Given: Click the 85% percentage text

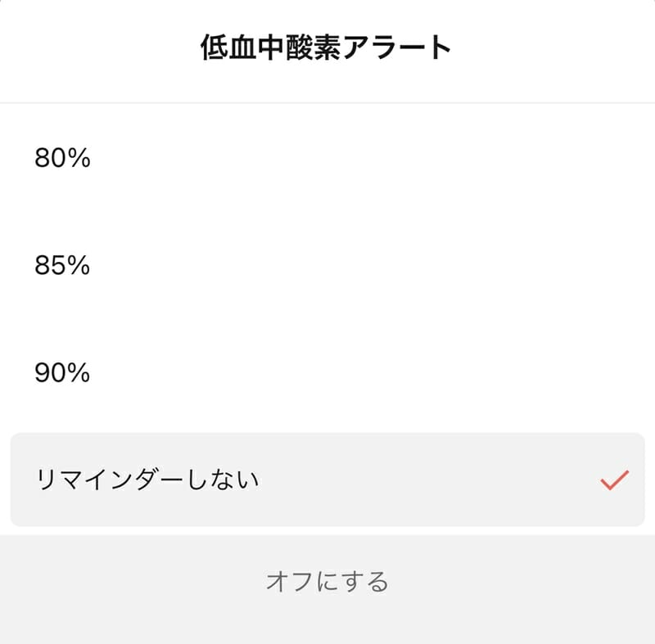Looking at the screenshot, I should point(62,266).
